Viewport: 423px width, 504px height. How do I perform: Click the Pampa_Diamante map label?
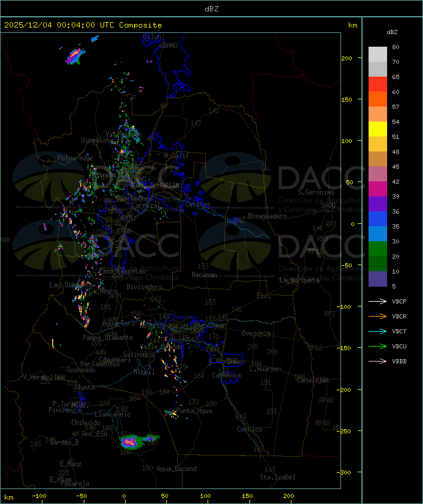point(108,338)
